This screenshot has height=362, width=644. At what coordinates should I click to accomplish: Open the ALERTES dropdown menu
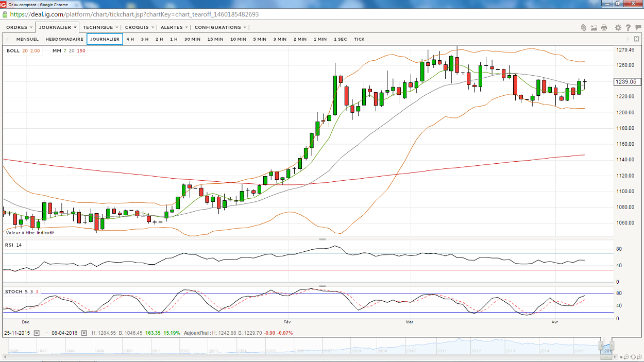174,27
